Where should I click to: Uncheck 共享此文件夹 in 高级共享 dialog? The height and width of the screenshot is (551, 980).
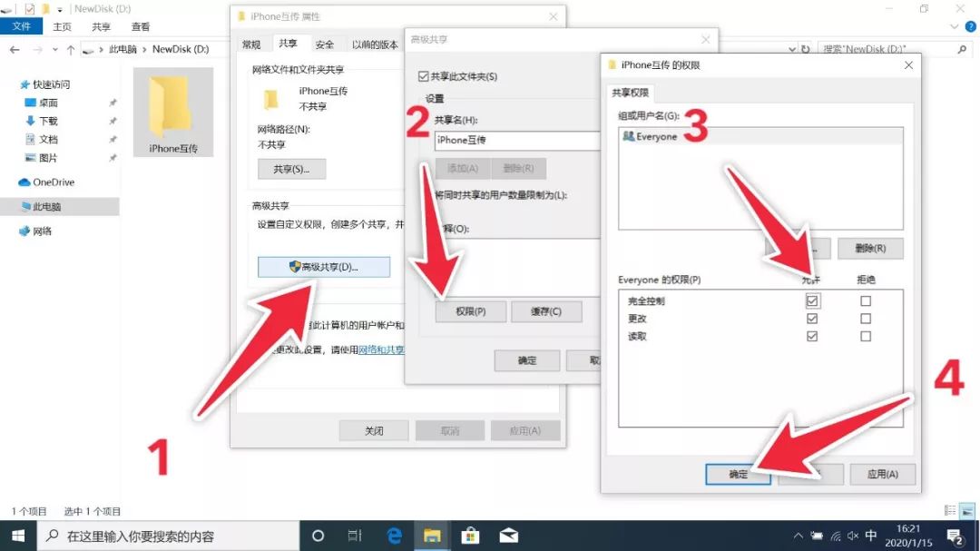coord(423,75)
